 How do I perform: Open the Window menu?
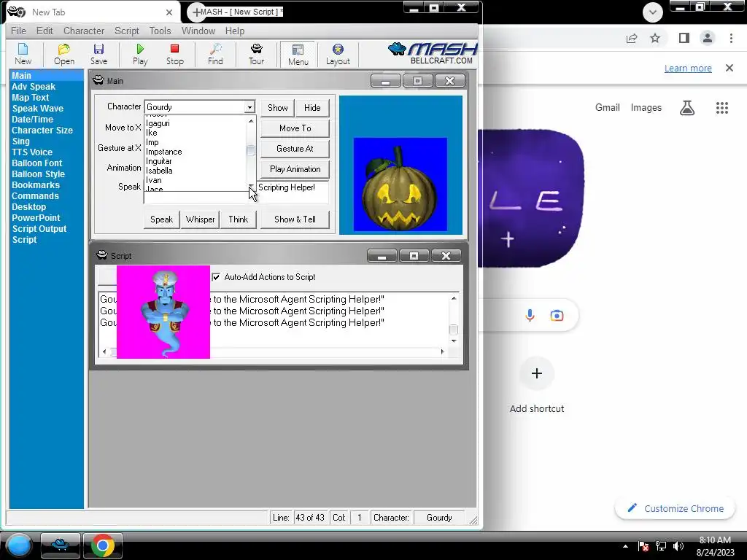pos(198,31)
